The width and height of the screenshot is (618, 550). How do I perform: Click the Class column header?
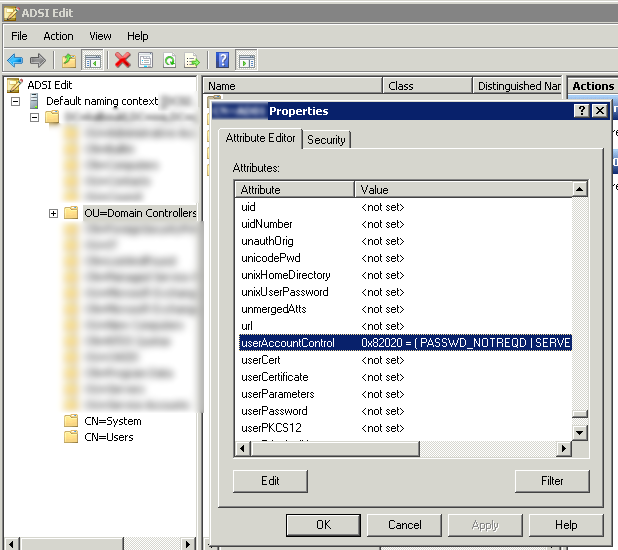tap(427, 86)
